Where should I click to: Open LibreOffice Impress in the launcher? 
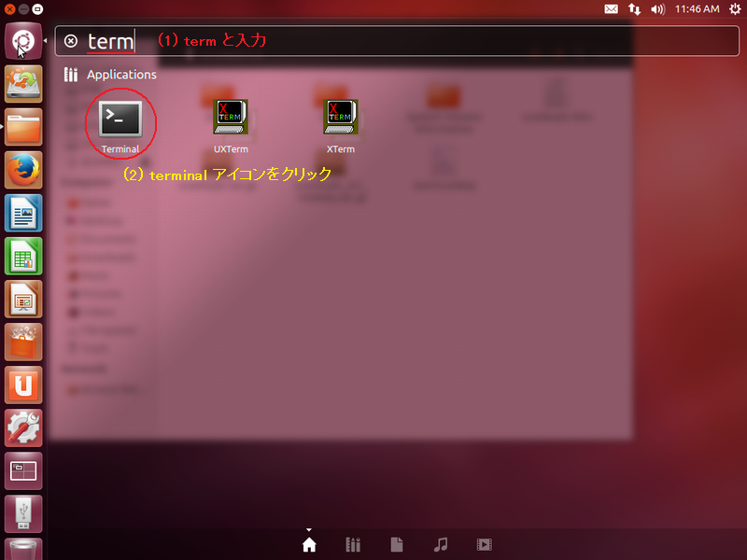pos(22,299)
